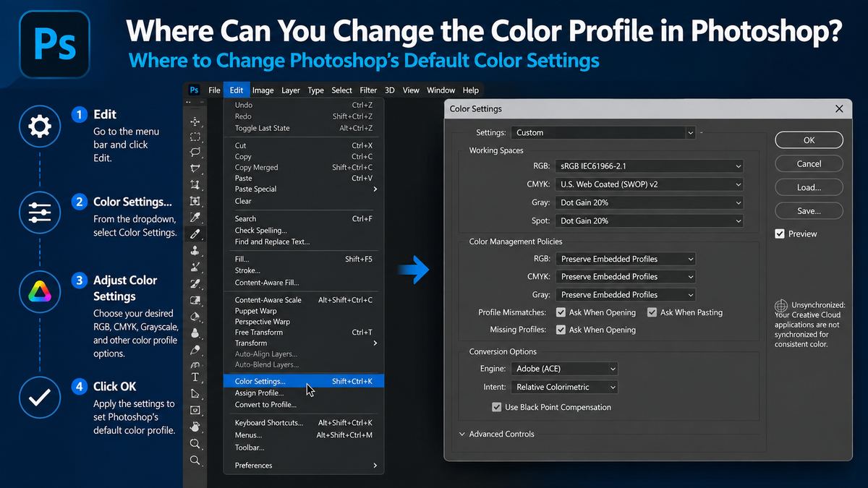The width and height of the screenshot is (868, 488).
Task: Choose Assign Profile... menu item
Action: 305,393
